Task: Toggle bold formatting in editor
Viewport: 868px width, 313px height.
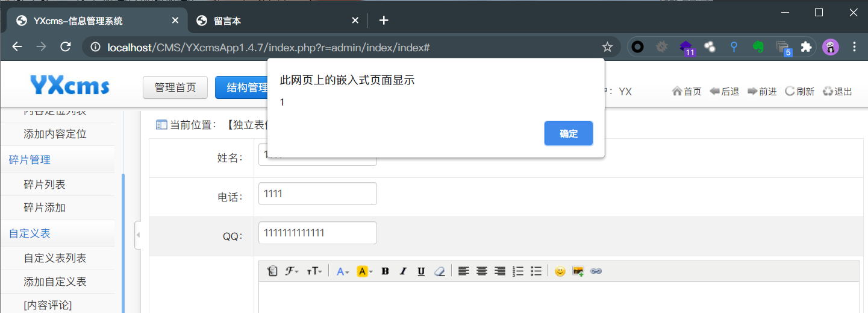Action: tap(386, 271)
